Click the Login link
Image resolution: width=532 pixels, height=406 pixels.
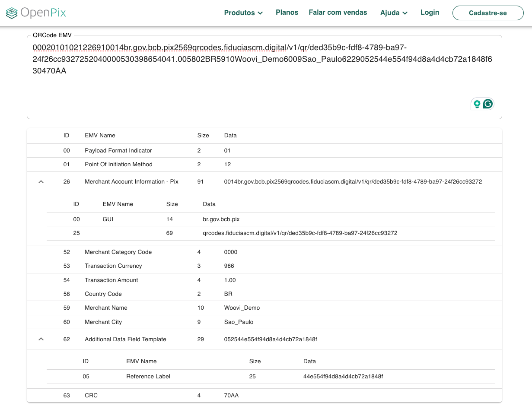click(x=430, y=13)
